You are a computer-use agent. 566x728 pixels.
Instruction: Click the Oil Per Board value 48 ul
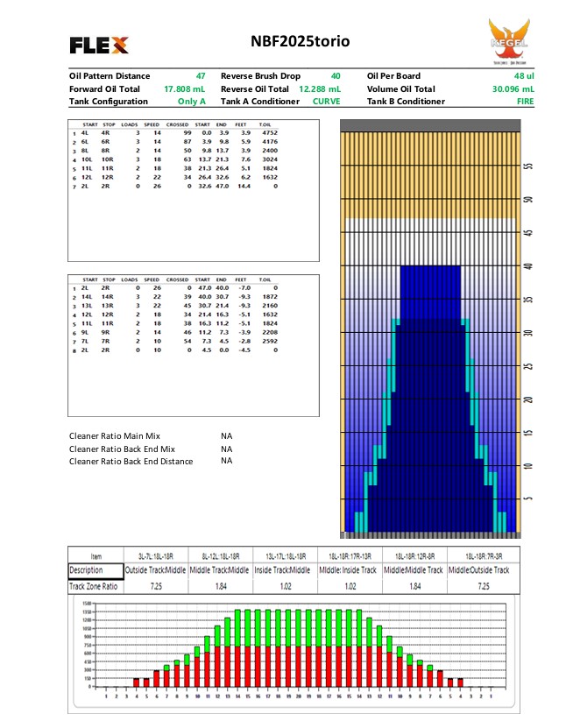524,76
